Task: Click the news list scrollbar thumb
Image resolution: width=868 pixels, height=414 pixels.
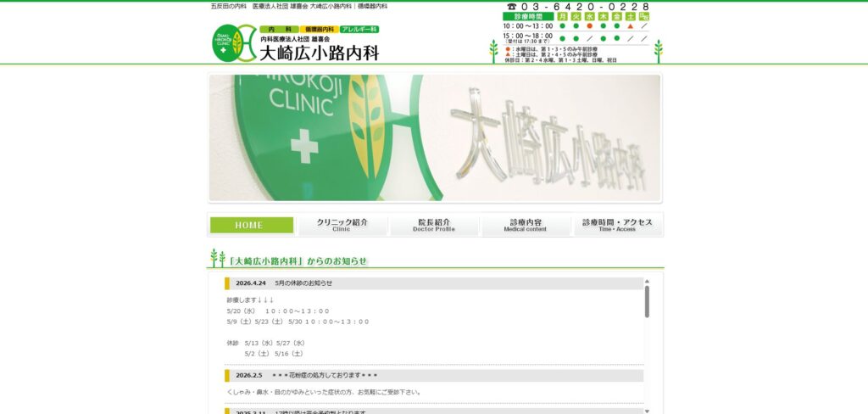Action: pyautogui.click(x=647, y=301)
